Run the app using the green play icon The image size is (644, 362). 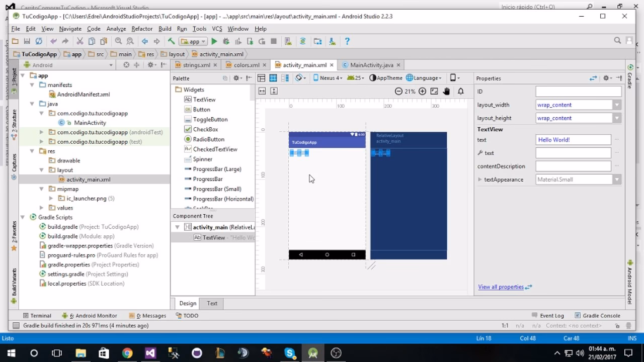coord(215,41)
